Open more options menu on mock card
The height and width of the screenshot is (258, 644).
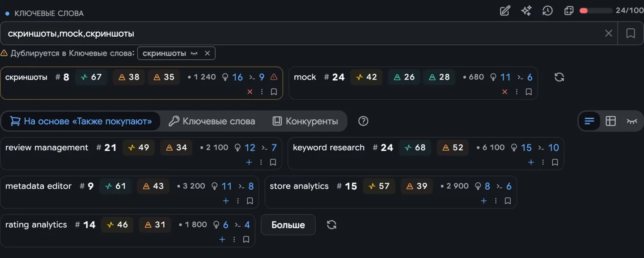(x=517, y=92)
